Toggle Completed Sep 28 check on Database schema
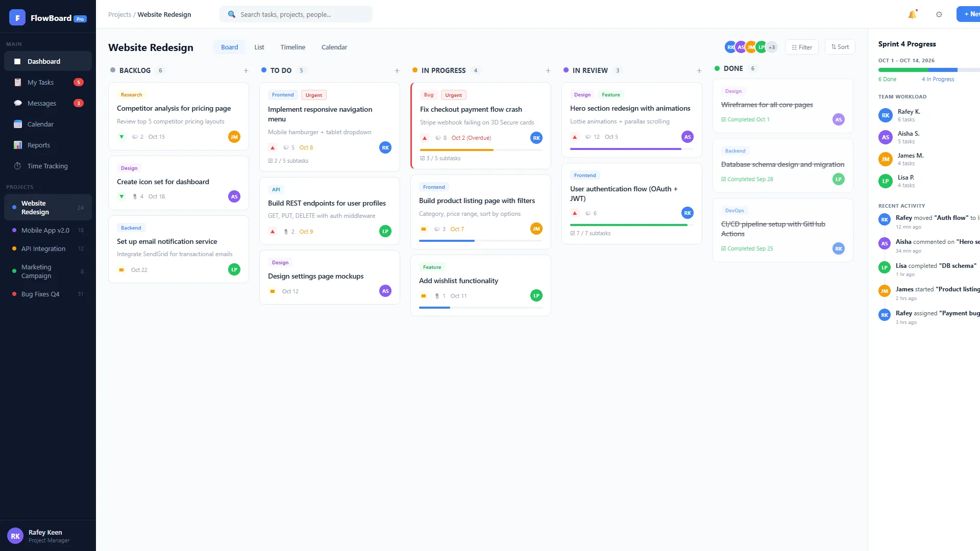This screenshot has height=551, width=980. pyautogui.click(x=724, y=179)
